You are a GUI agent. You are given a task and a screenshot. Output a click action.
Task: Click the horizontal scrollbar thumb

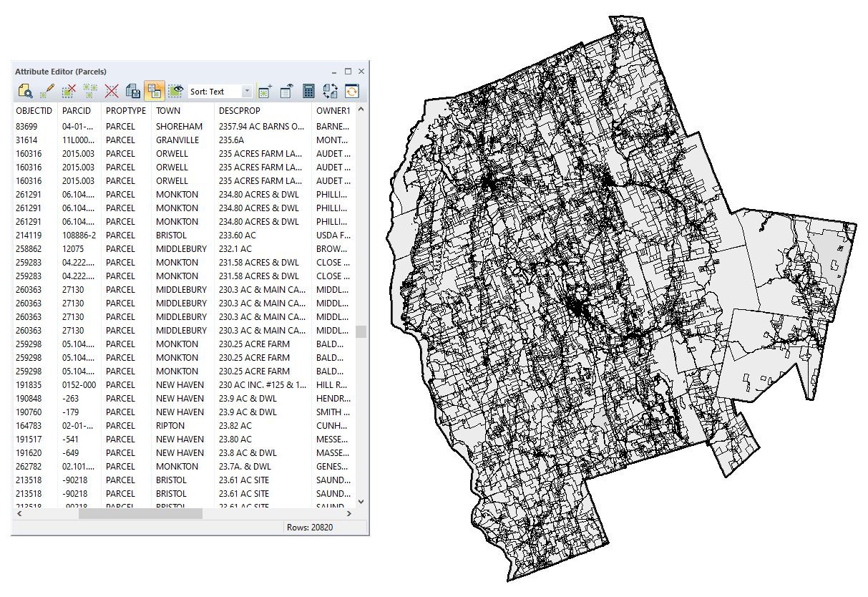tap(140, 513)
